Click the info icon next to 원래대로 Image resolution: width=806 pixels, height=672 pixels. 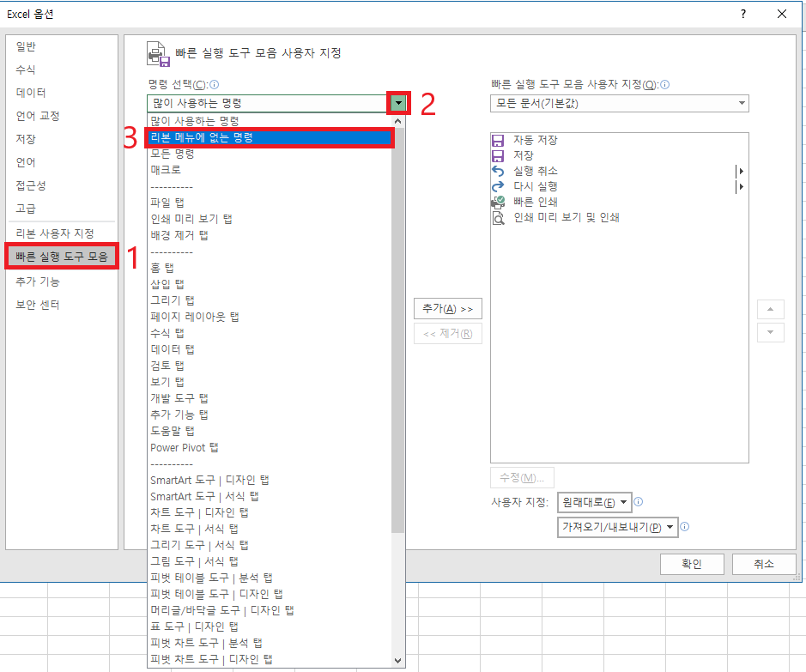coord(639,501)
